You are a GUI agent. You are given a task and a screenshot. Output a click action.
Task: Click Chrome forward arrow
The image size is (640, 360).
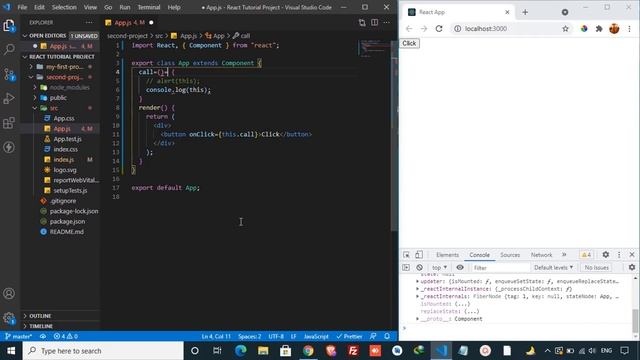(x=424, y=29)
